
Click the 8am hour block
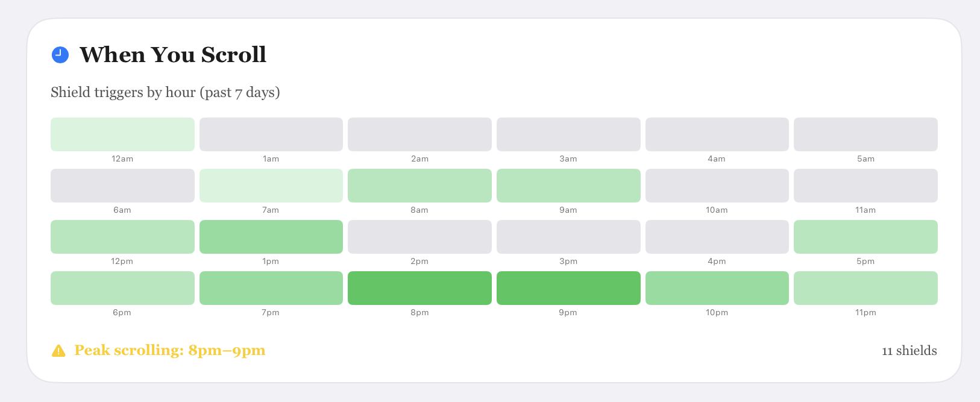click(x=419, y=186)
